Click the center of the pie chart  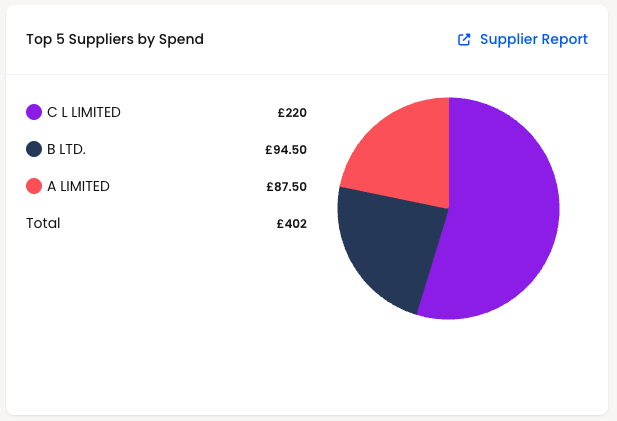(449, 209)
